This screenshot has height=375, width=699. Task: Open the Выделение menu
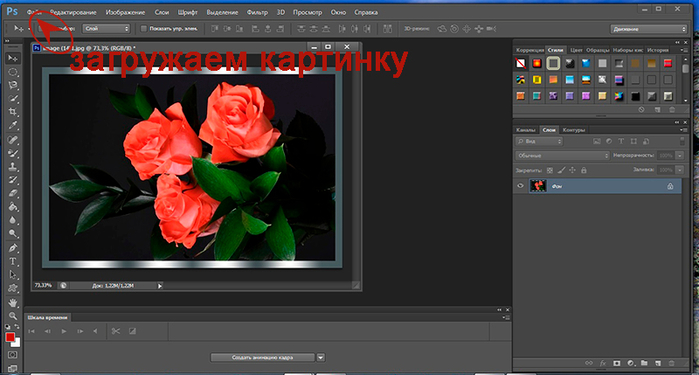point(222,12)
